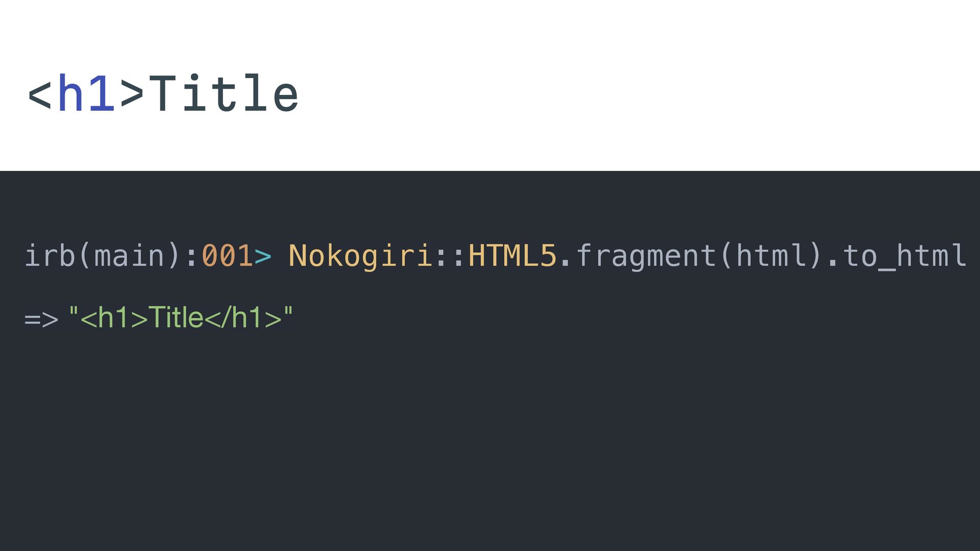The width and height of the screenshot is (980, 551).
Task: Click the word Title in the white area
Action: [223, 93]
